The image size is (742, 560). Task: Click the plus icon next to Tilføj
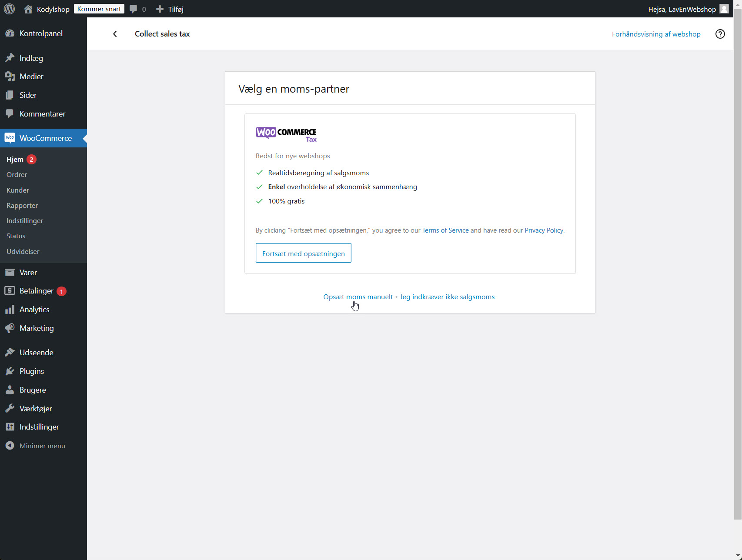tap(160, 9)
